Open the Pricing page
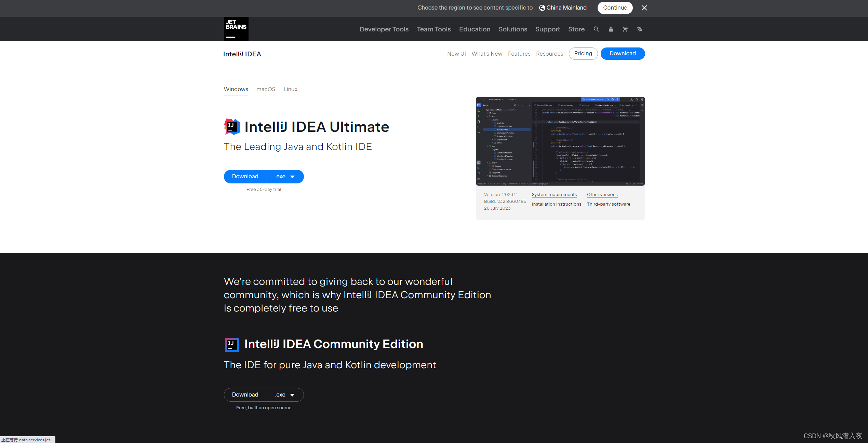868x443 pixels. tap(583, 53)
